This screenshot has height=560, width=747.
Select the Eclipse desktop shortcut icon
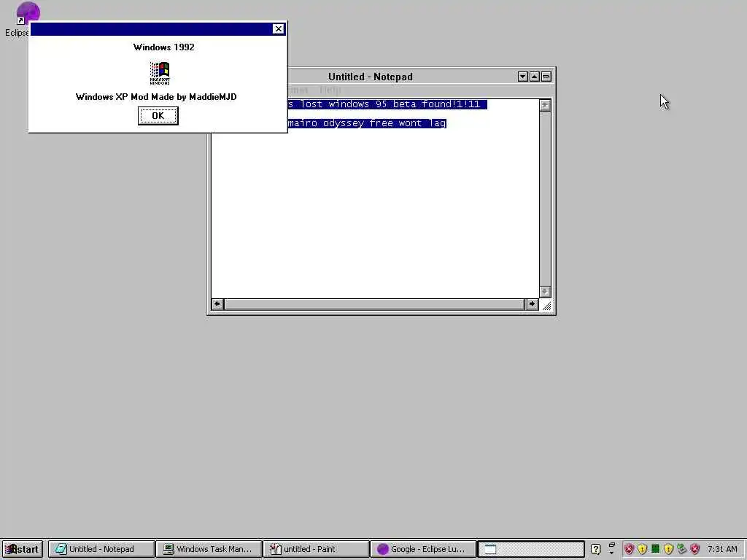pos(27,12)
